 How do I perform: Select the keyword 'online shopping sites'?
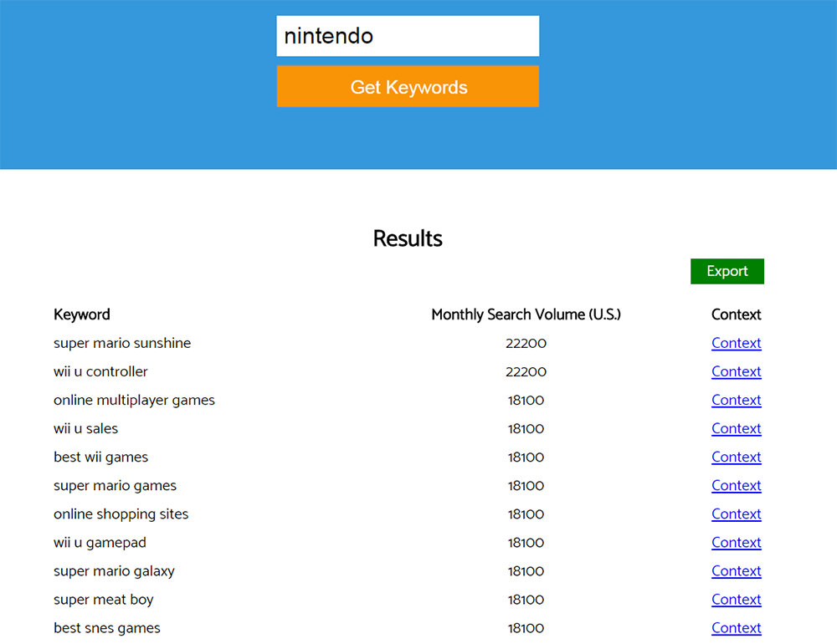pyautogui.click(x=121, y=514)
